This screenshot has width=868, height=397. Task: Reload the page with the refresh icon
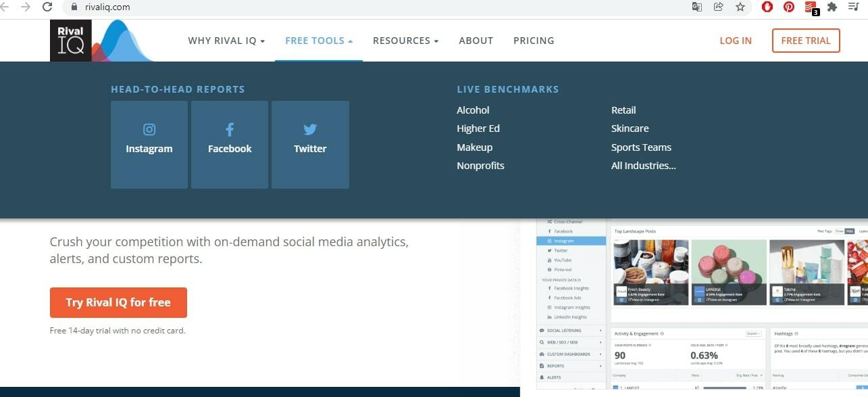[x=47, y=7]
